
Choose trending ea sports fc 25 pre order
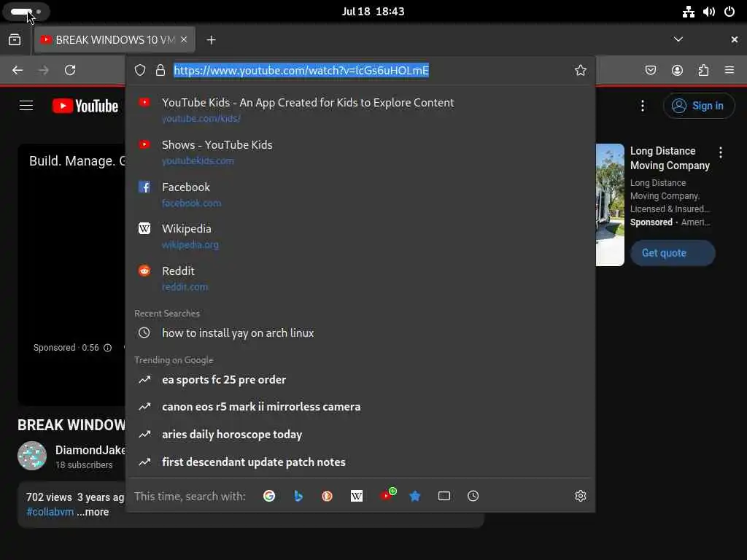click(x=360, y=379)
